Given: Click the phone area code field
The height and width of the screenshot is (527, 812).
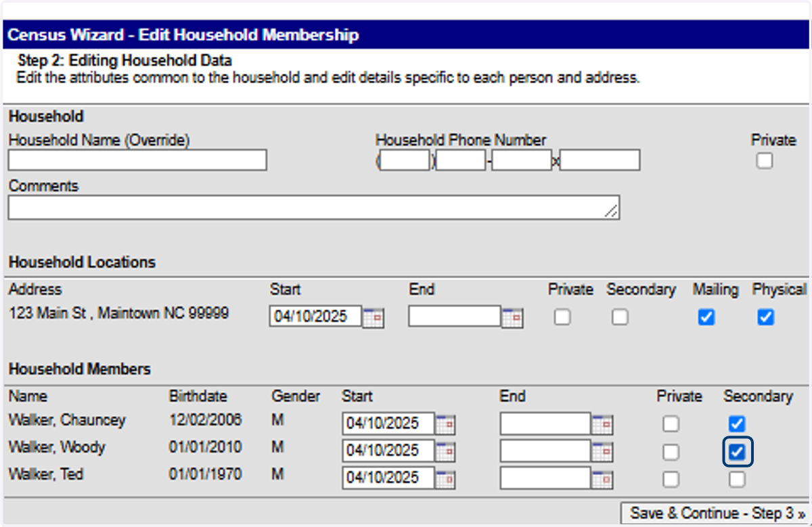Looking at the screenshot, I should [405, 160].
